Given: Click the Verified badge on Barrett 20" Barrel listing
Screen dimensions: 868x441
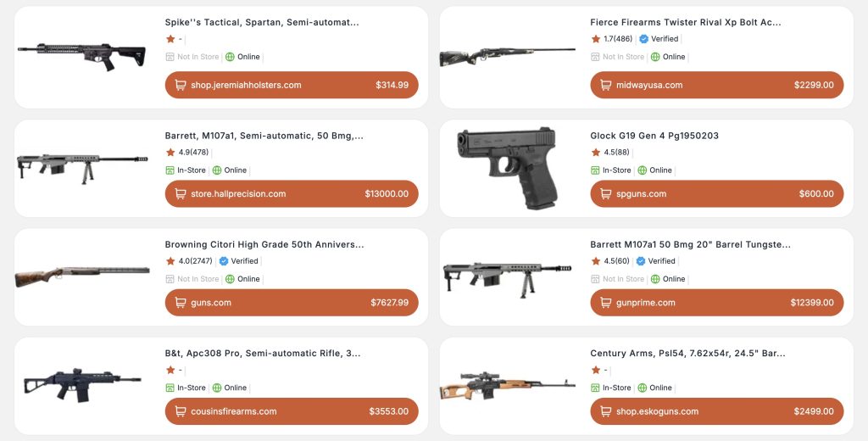Looking at the screenshot, I should [641, 261].
